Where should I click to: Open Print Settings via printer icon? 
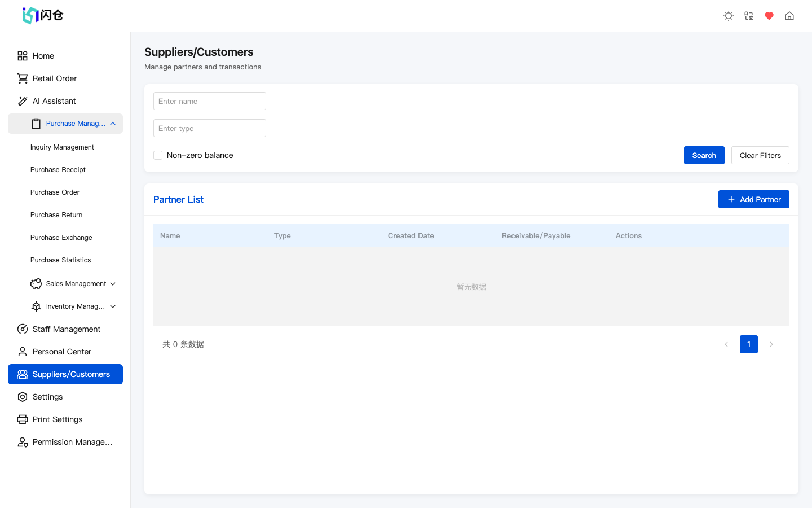pos(23,419)
